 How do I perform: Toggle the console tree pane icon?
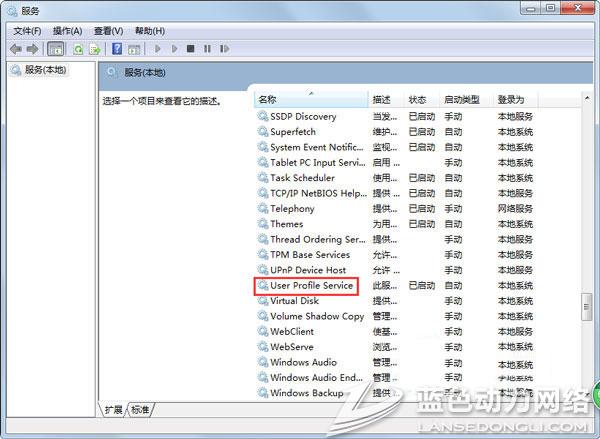[56, 48]
